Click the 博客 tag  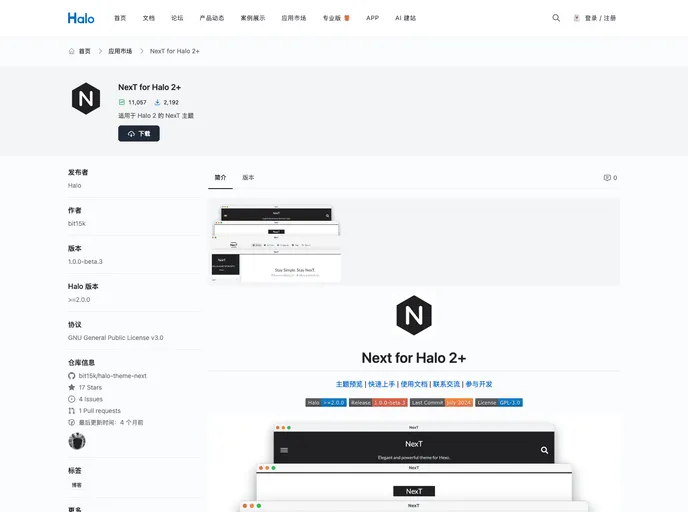coord(77,485)
